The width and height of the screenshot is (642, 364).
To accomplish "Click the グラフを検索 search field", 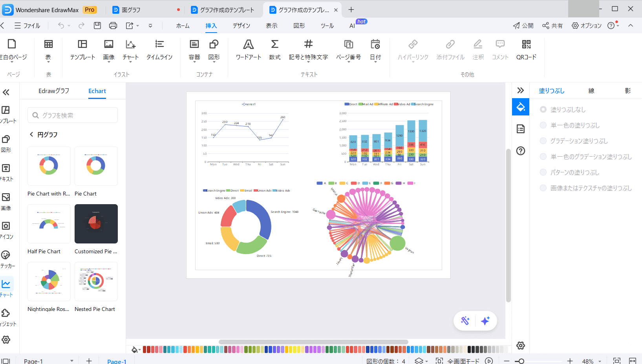I will point(73,115).
